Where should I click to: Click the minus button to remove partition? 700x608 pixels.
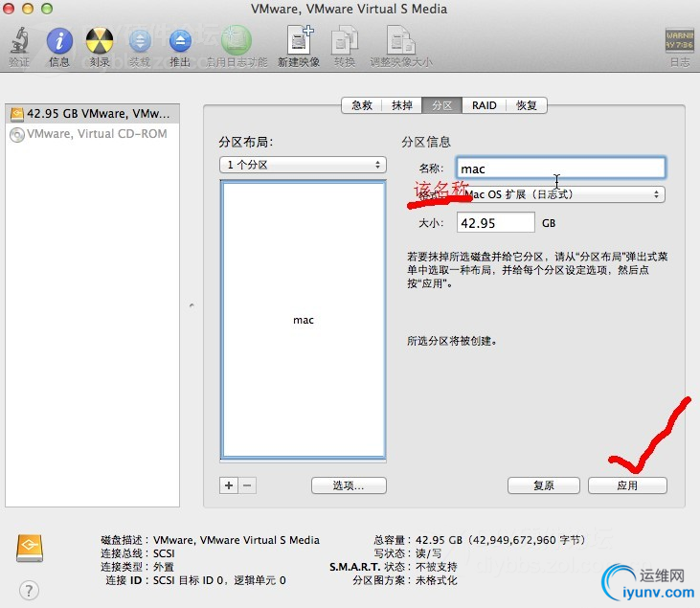248,485
